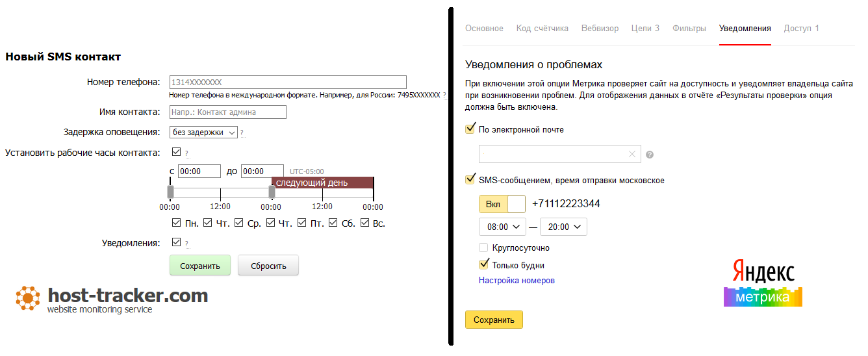
Task: Open the Код счётчика tab
Action: point(542,29)
